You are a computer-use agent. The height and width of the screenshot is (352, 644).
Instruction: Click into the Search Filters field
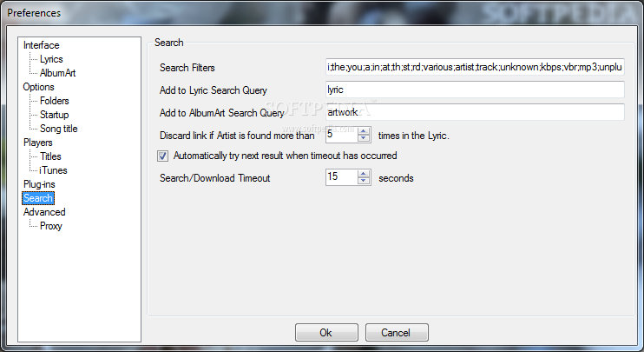475,67
